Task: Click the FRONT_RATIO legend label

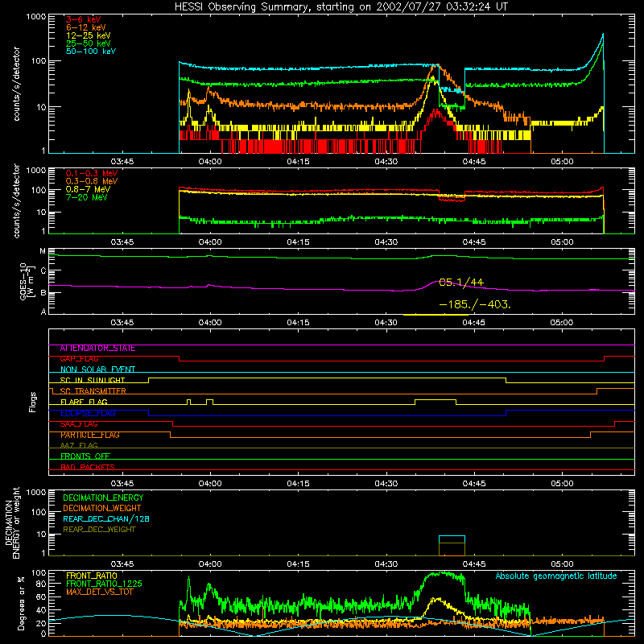Action: click(92, 576)
